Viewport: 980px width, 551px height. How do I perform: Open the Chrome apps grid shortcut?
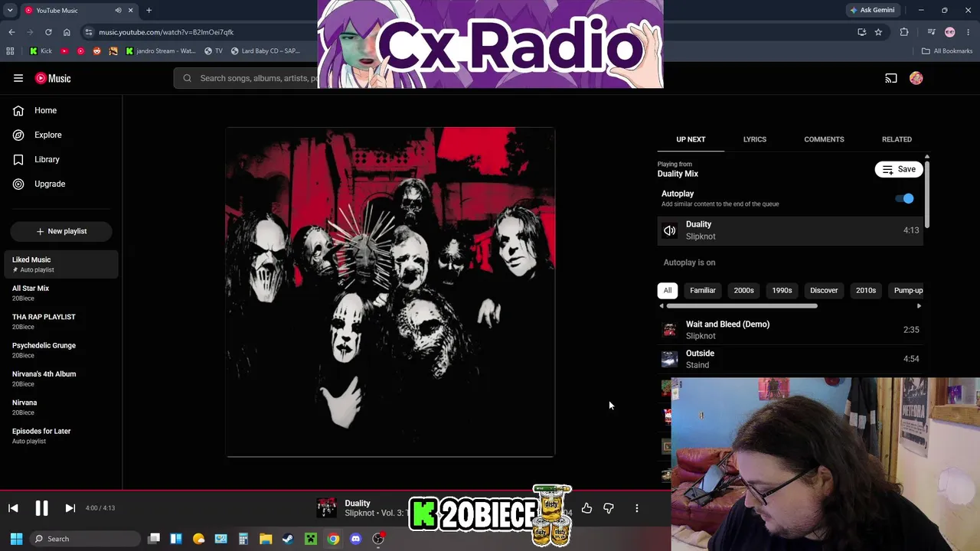pyautogui.click(x=10, y=51)
